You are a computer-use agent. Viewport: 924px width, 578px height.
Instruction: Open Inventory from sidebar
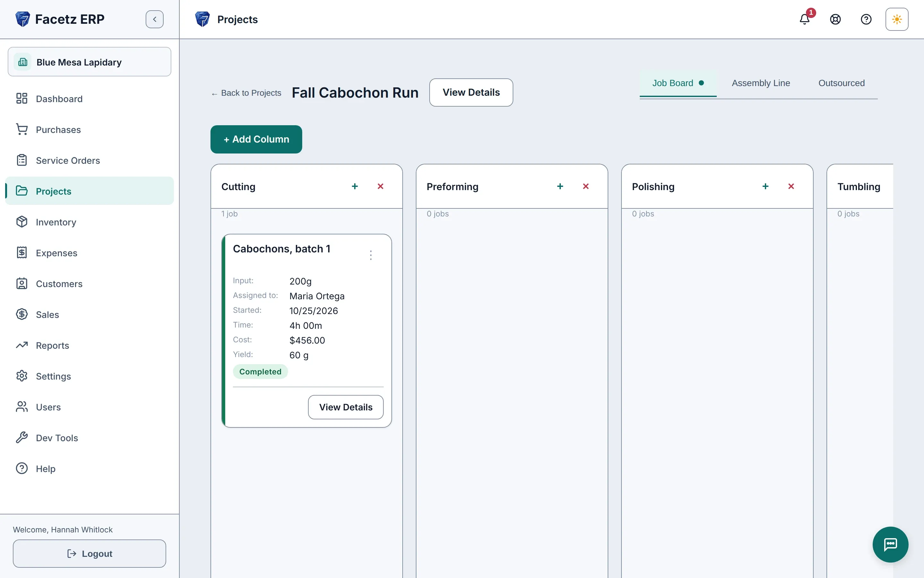[x=89, y=222]
